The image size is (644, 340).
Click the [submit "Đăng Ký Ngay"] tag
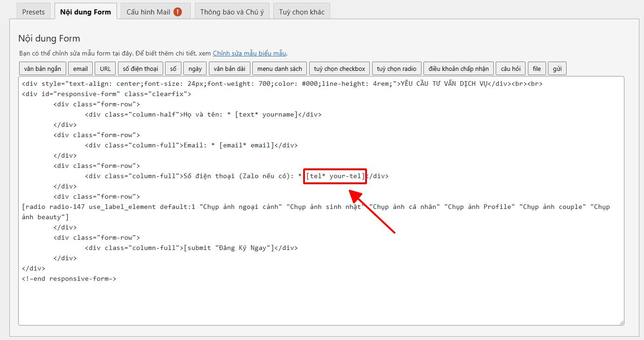[x=229, y=248]
